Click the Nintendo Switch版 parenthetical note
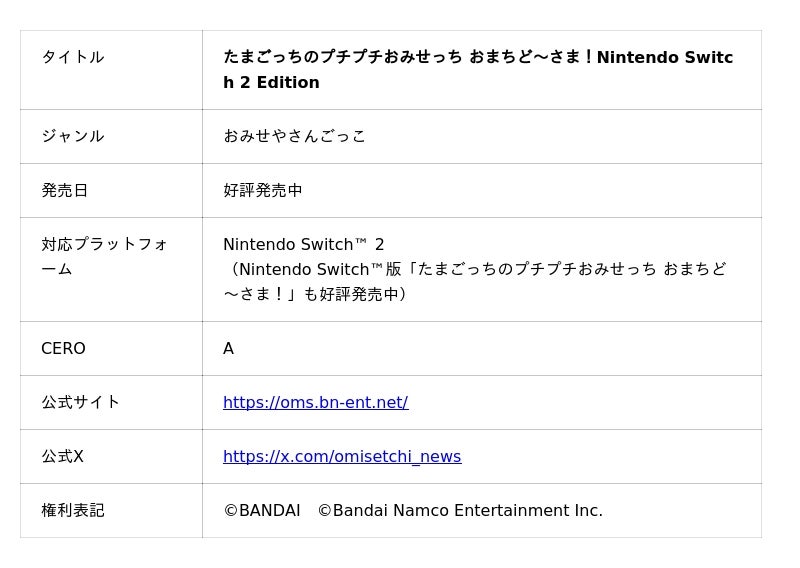Viewport: 800px width, 568px height. click(476, 282)
